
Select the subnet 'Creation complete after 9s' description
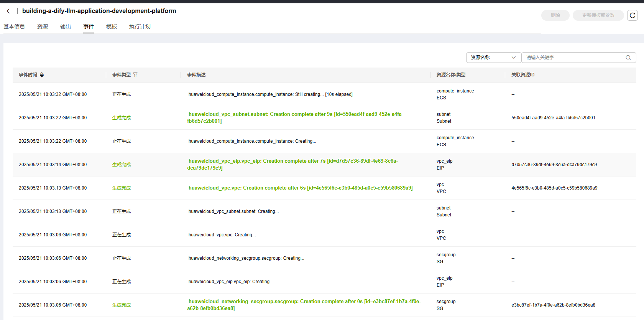[295, 118]
